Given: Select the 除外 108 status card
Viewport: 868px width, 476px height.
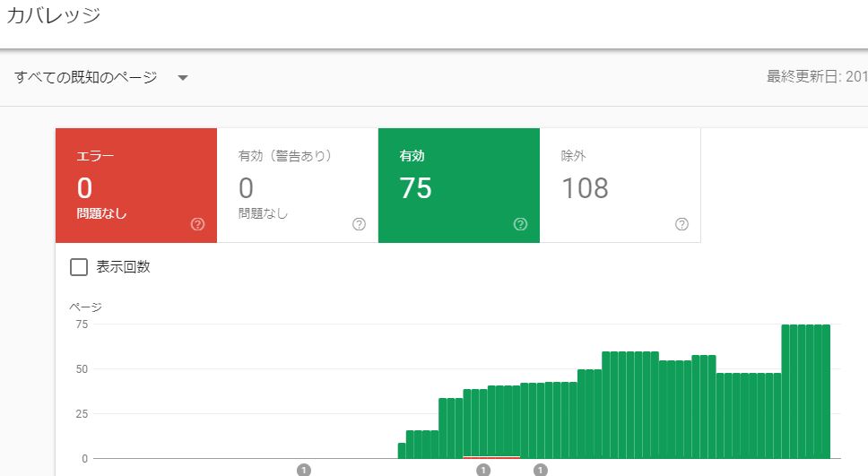Looking at the screenshot, I should pyautogui.click(x=620, y=186).
